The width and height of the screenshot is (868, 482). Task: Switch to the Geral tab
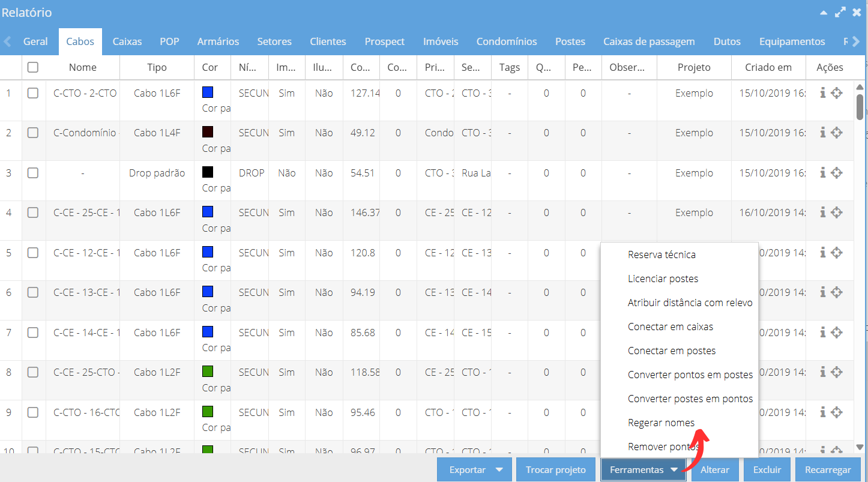(x=35, y=41)
